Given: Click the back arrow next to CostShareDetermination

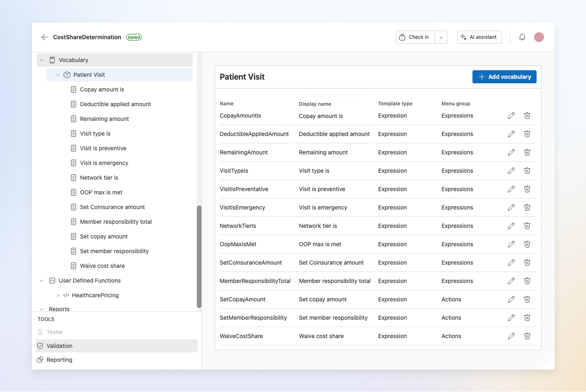Looking at the screenshot, I should 45,37.
